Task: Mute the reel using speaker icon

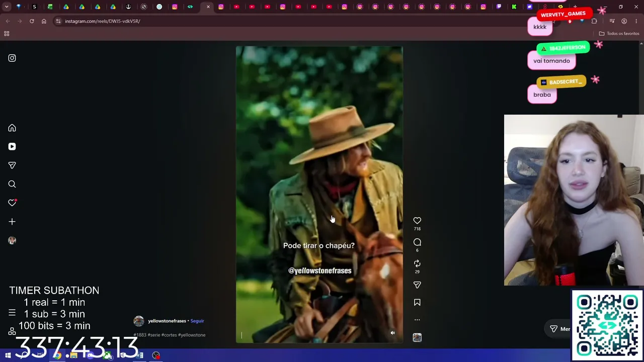Action: [393, 333]
